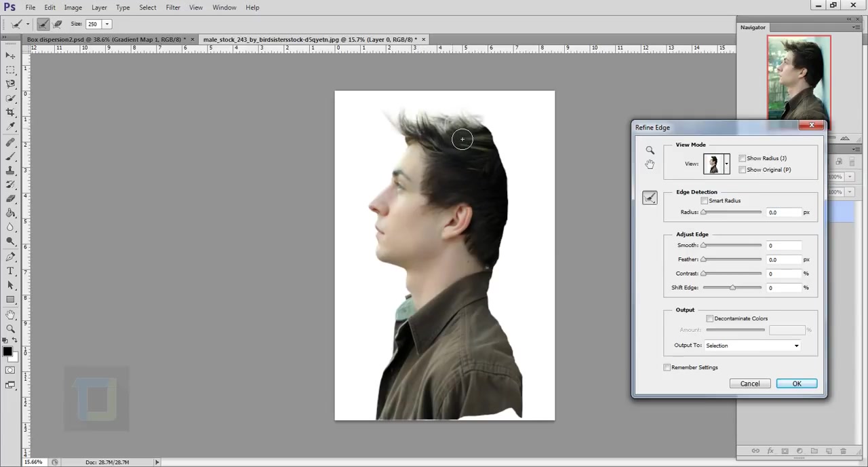Enable the Show Radius checkbox
The height and width of the screenshot is (467, 868).
tap(743, 158)
